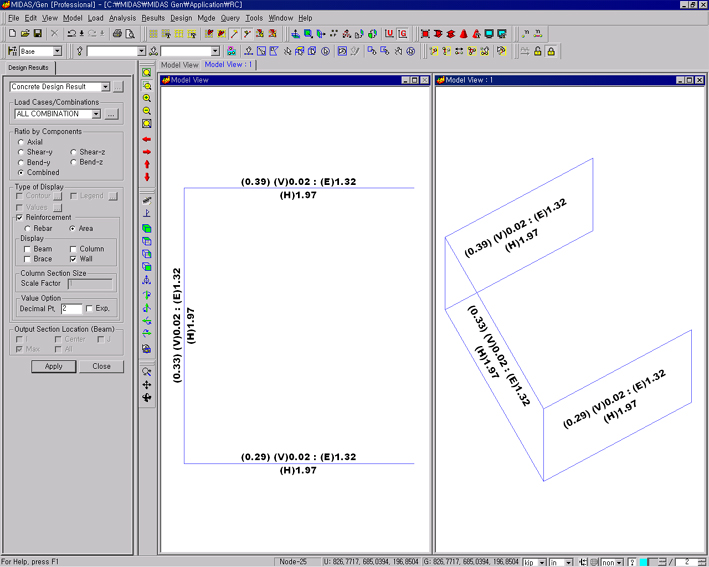
Task: Select the Axial ratio radio button
Action: [x=22, y=143]
